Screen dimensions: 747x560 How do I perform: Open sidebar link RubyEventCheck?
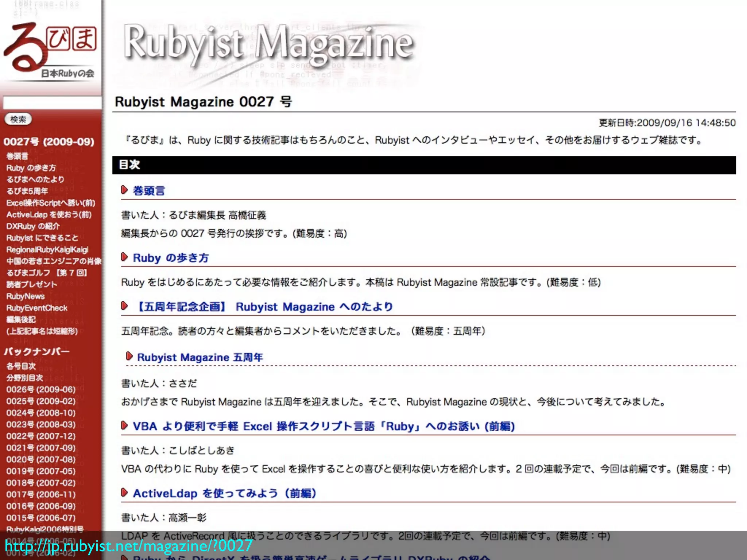pyautogui.click(x=37, y=308)
